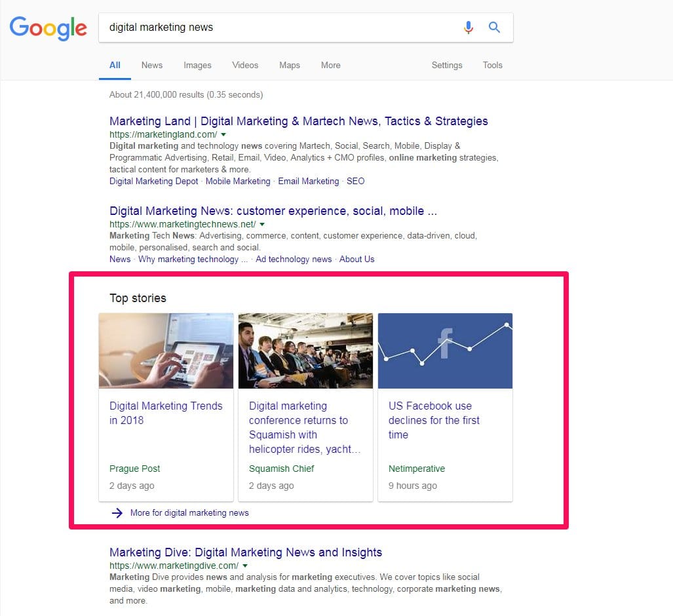
Task: Open Squamish digital marketing conference story
Action: point(305,427)
